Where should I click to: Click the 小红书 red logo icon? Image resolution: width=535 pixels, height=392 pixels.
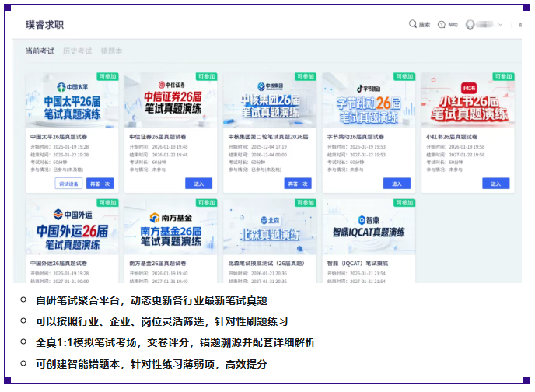[468, 88]
